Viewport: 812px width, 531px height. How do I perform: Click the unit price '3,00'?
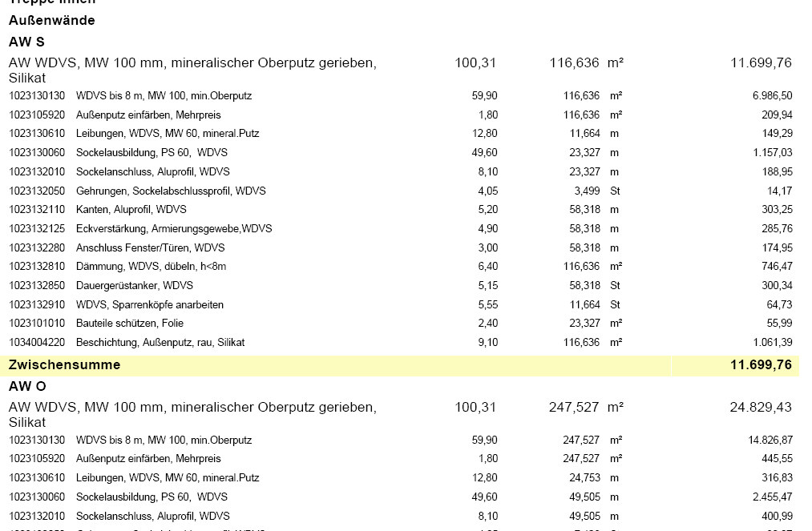pyautogui.click(x=487, y=248)
